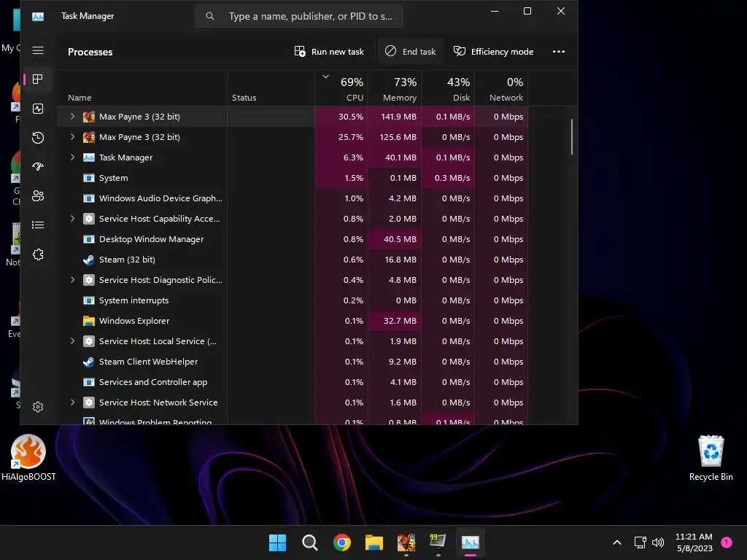Open Task Manager settings gear icon
Screen dimensions: 747x560
point(38,407)
